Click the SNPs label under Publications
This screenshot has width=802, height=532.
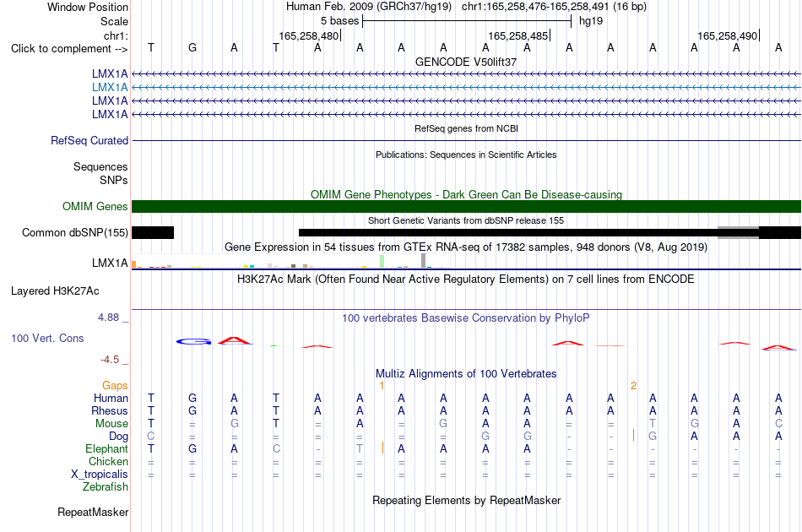click(x=114, y=180)
